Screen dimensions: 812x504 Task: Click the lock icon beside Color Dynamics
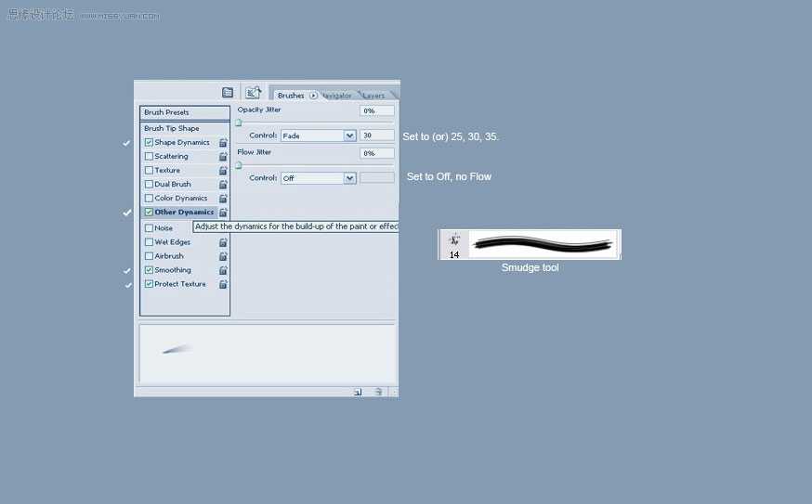pyautogui.click(x=223, y=199)
